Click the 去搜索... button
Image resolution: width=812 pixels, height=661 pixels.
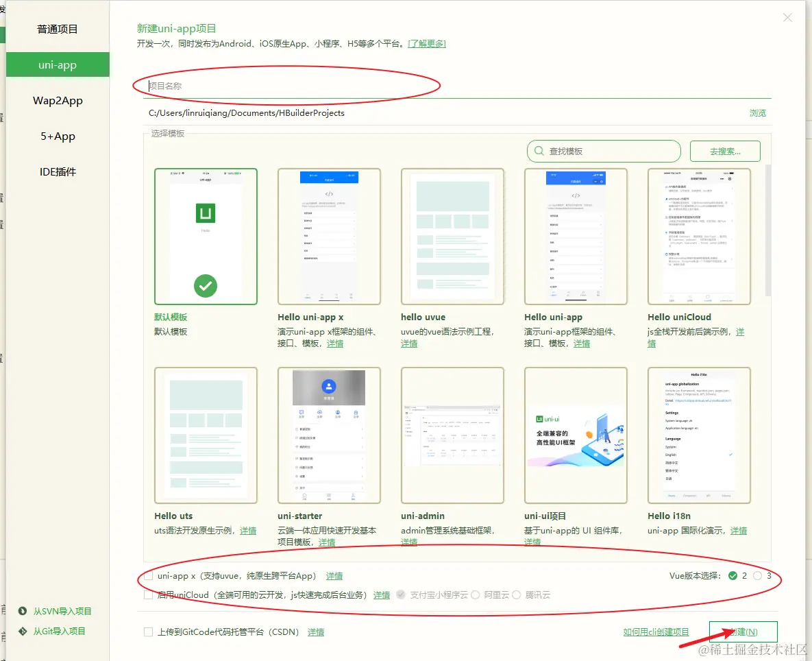[x=725, y=152]
